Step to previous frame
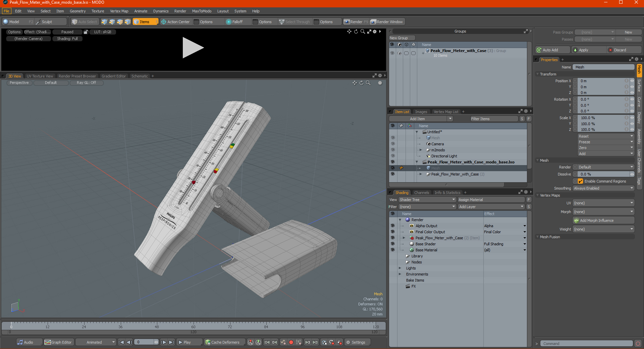The width and height of the screenshot is (644, 349). (129, 342)
